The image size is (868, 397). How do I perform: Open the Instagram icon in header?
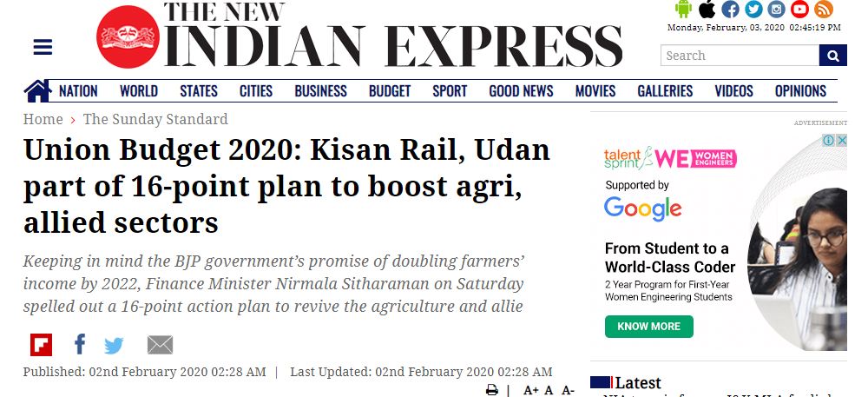[777, 9]
